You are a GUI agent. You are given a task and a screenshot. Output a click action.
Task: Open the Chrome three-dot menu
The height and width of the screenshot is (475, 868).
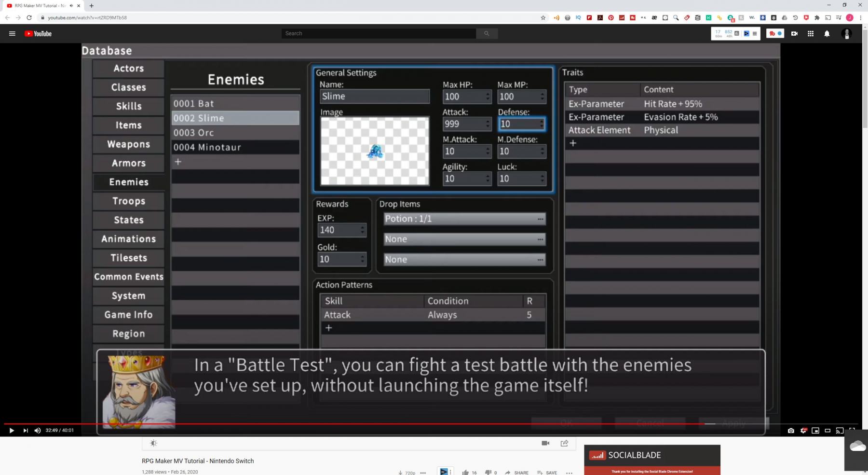[x=861, y=17]
